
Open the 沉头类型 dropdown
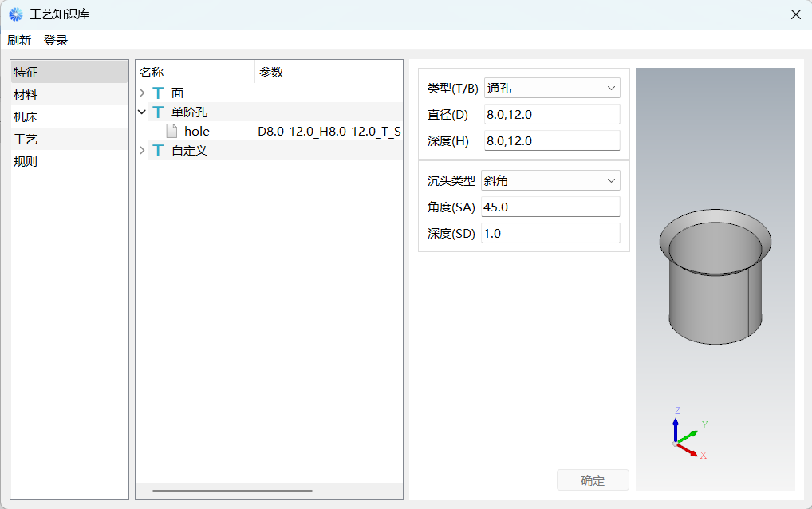[x=550, y=181]
